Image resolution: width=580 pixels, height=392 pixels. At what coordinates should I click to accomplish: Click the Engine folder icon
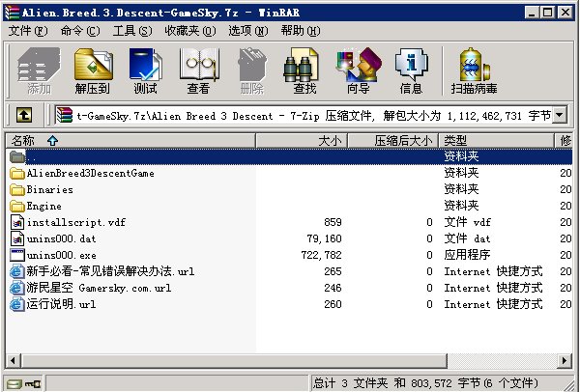click(x=17, y=207)
